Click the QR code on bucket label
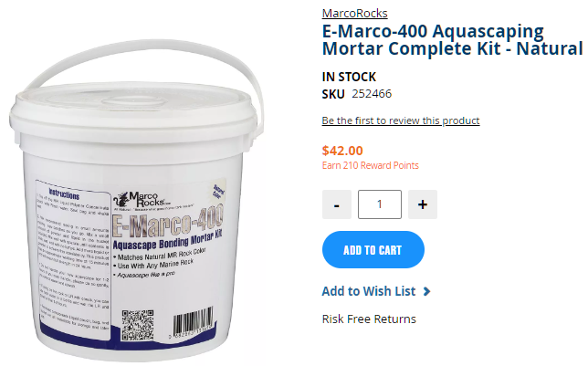This screenshot has width=588, height=366. [137, 325]
